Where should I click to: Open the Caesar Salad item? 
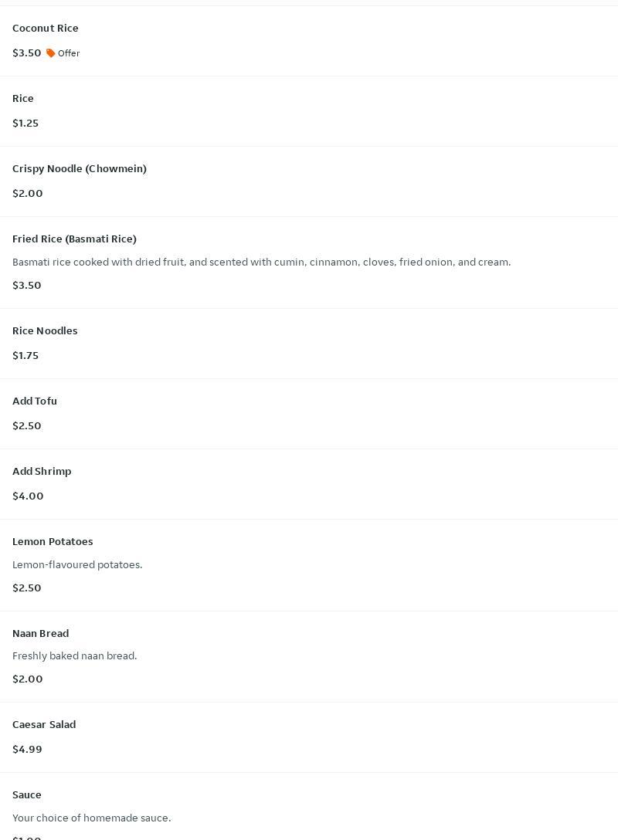point(44,725)
